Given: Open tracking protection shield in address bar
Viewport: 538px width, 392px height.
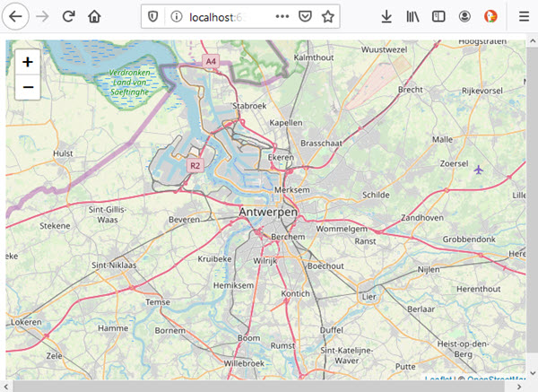Looking at the screenshot, I should click(153, 16).
